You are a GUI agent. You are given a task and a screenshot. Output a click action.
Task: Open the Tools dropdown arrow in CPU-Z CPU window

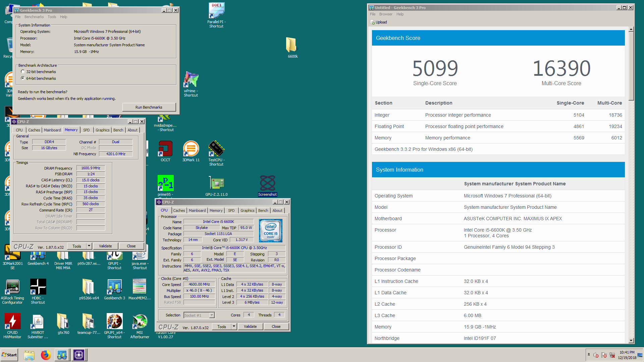pyautogui.click(x=234, y=326)
